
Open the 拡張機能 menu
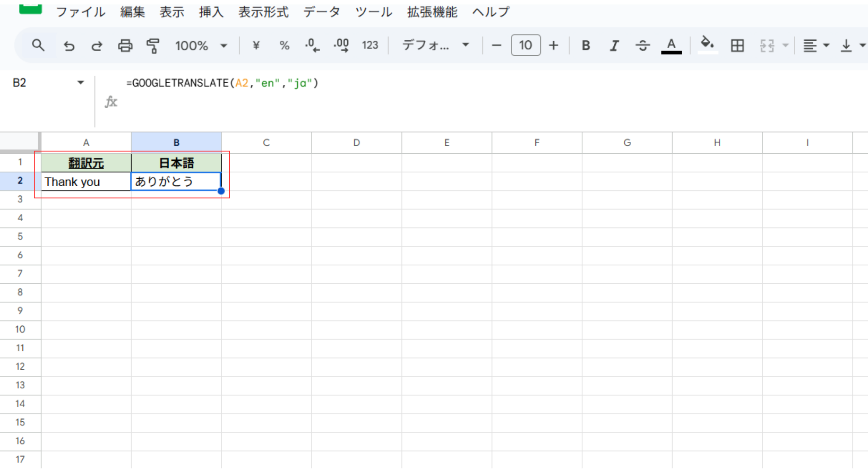tap(432, 12)
